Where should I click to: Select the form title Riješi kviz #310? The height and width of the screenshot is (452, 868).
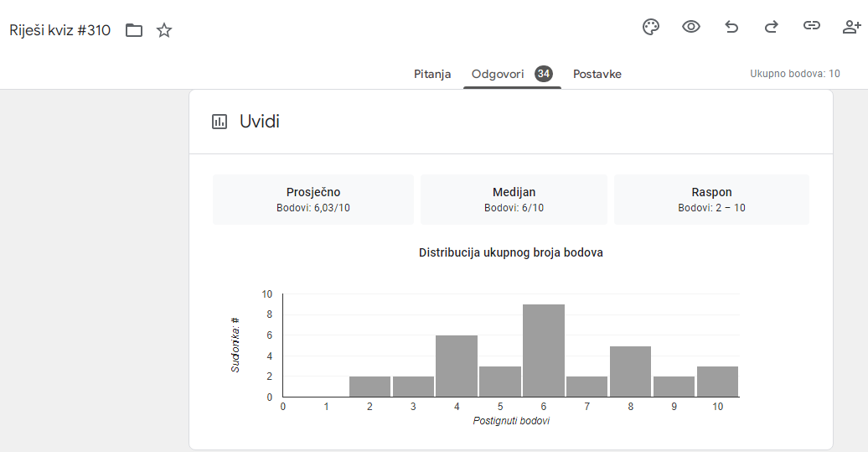click(x=59, y=30)
